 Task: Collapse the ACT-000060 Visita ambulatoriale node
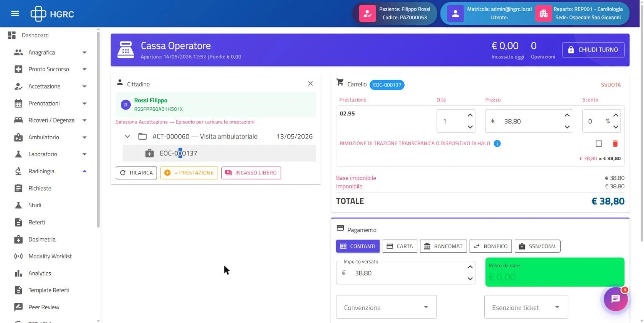click(x=127, y=136)
